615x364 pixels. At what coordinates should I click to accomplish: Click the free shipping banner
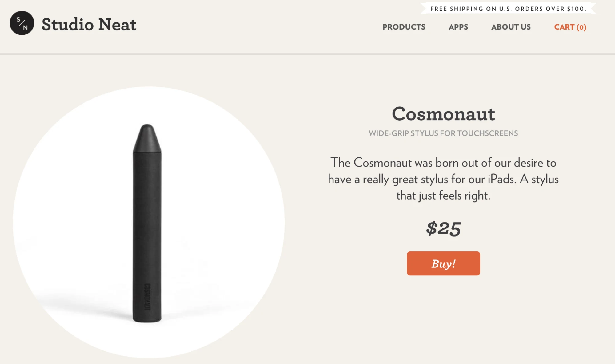(x=508, y=9)
